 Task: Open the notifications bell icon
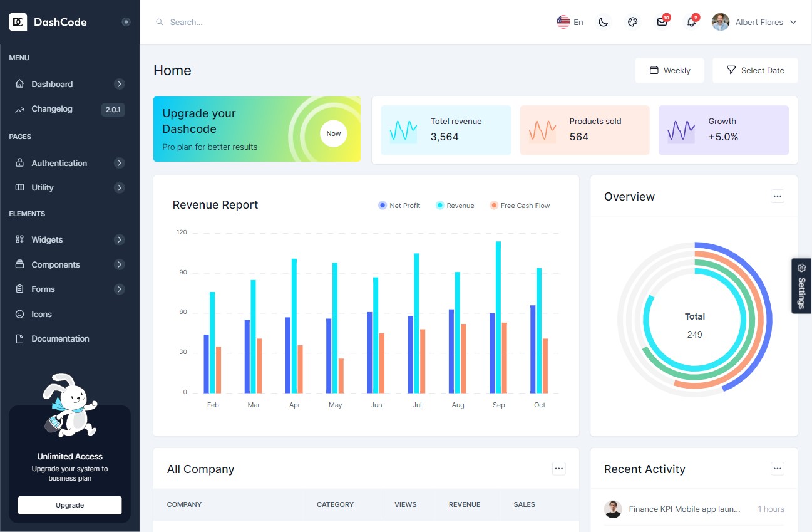691,22
